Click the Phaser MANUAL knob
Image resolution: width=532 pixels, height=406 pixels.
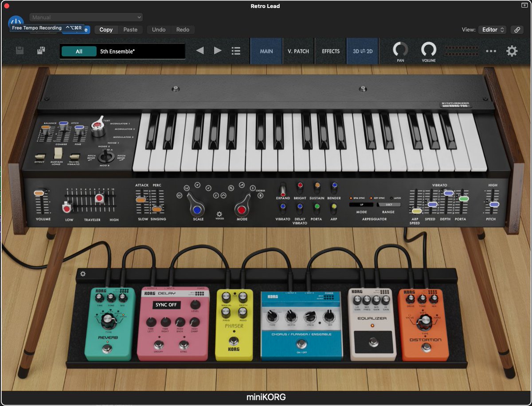(227, 296)
